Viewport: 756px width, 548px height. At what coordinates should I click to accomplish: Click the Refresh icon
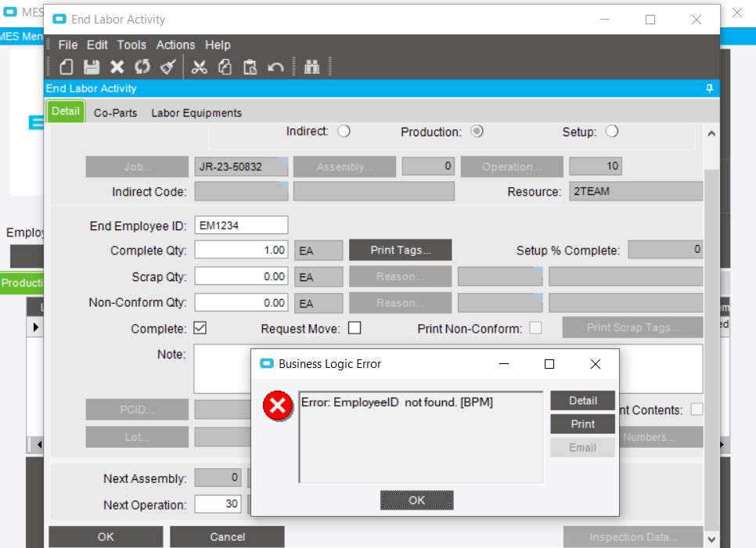click(142, 67)
